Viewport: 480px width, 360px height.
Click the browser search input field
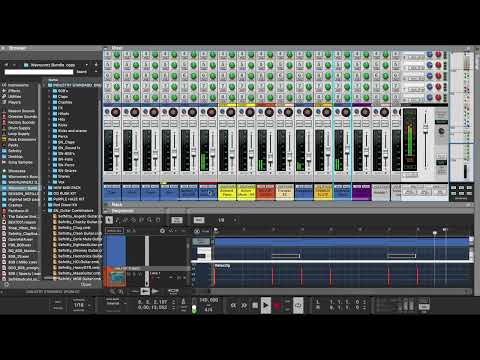pos(39,72)
